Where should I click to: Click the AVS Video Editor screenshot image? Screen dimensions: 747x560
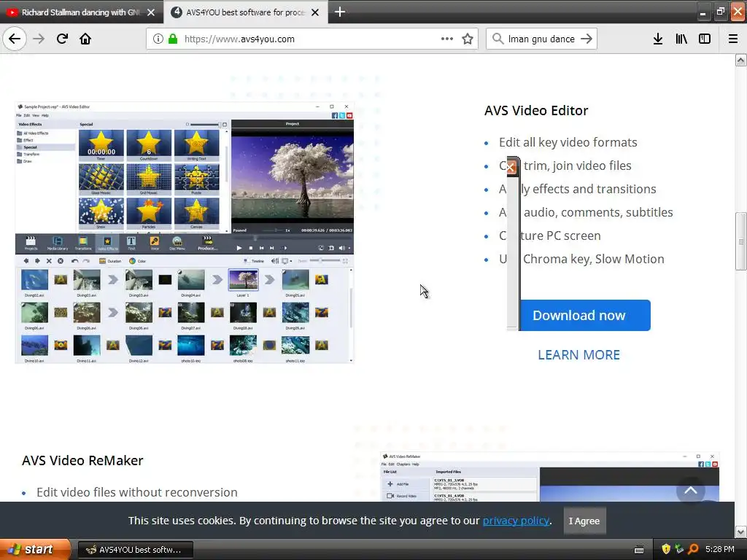[185, 233]
